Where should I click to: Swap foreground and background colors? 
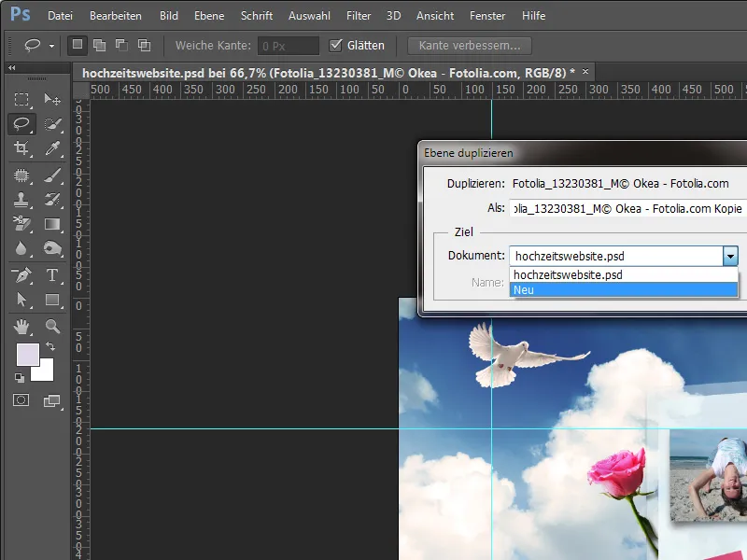tap(50, 346)
